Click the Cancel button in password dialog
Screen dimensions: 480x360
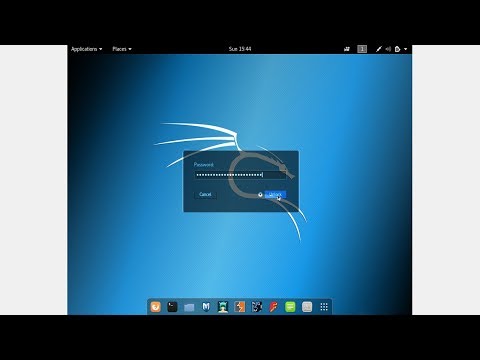point(205,194)
